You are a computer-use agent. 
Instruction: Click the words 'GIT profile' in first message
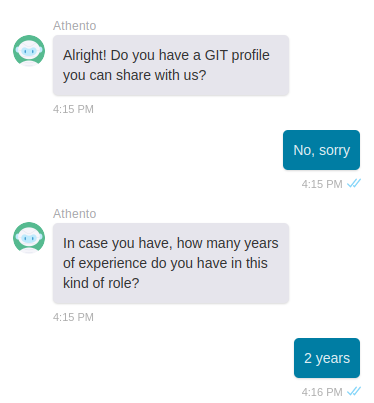coord(237,55)
